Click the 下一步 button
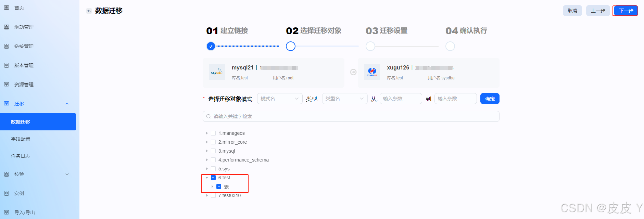The height and width of the screenshot is (219, 644). point(626,11)
